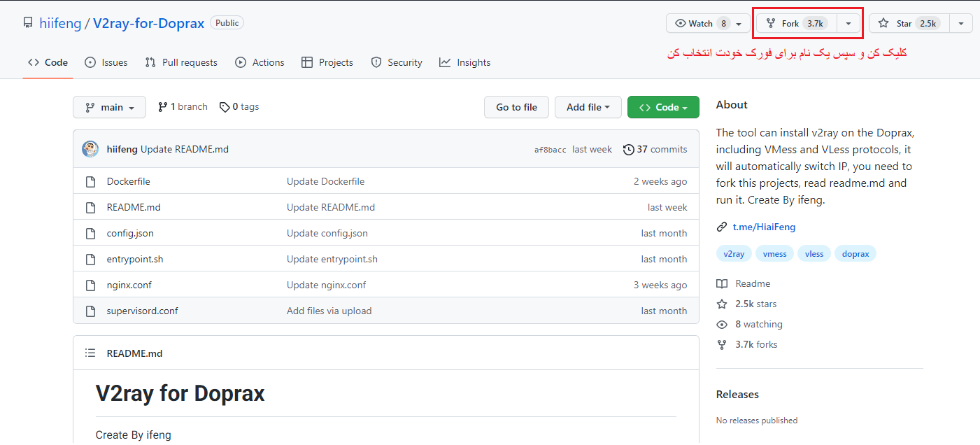The image size is (980, 445).
Task: Open the t.me/HiaiFeng link
Action: 764,227
